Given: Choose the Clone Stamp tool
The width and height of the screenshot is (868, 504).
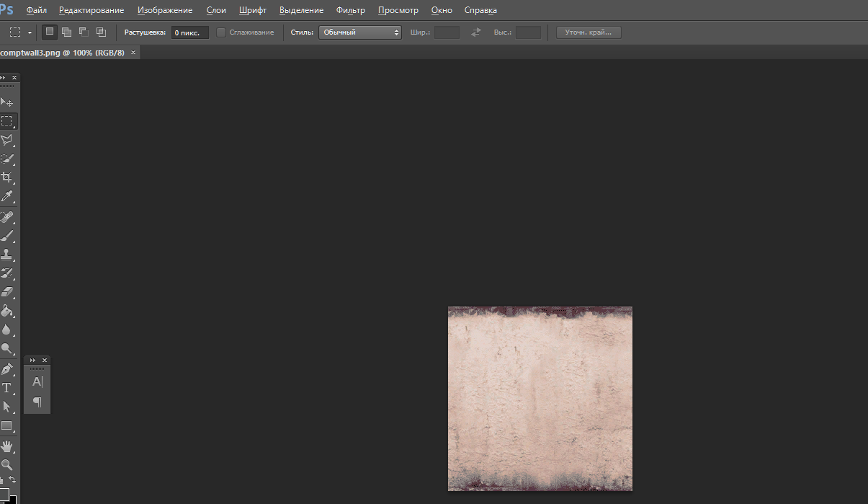Looking at the screenshot, I should click(7, 255).
